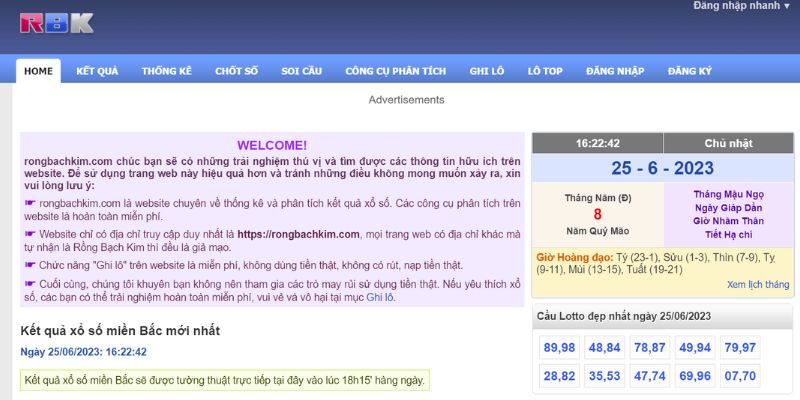
Task: Click the Xem lịch tháng link
Action: [758, 285]
